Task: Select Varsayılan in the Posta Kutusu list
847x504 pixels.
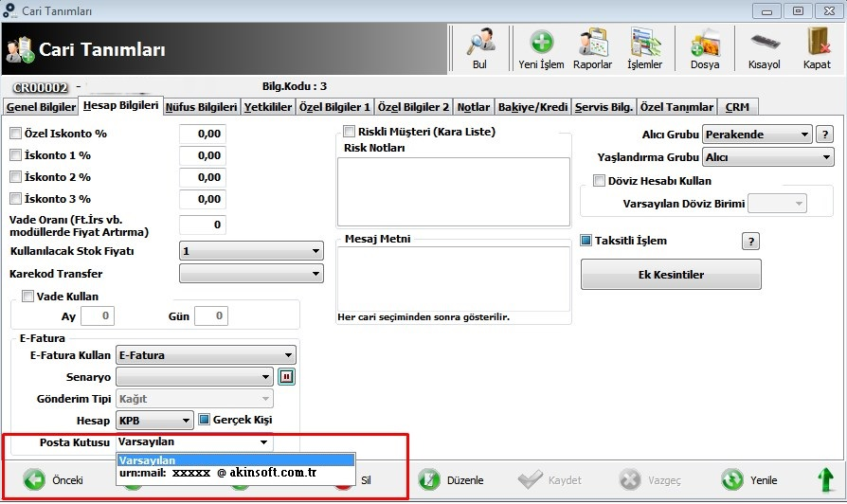Action: pyautogui.click(x=236, y=459)
